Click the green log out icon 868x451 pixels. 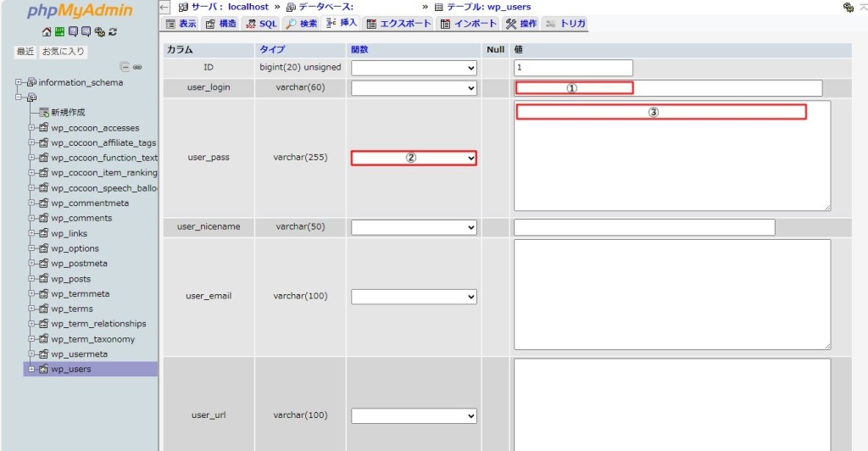tap(59, 32)
